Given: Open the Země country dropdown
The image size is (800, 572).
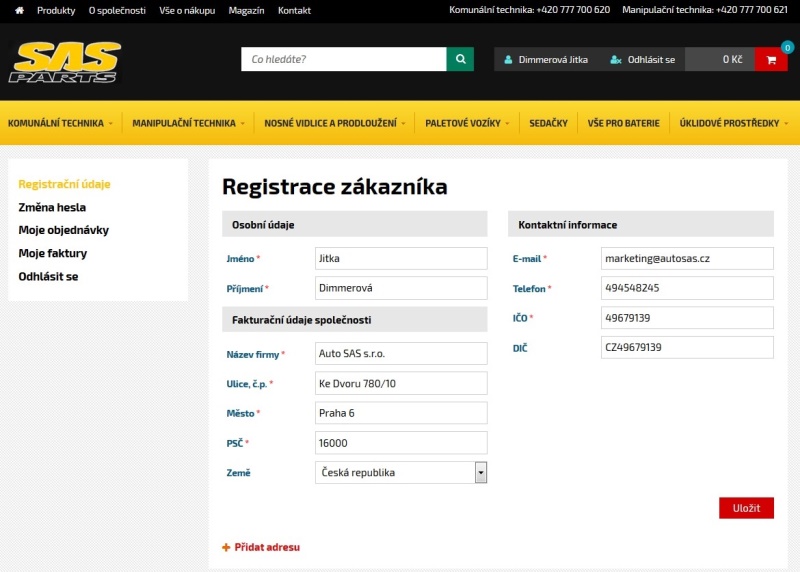Looking at the screenshot, I should [401, 472].
